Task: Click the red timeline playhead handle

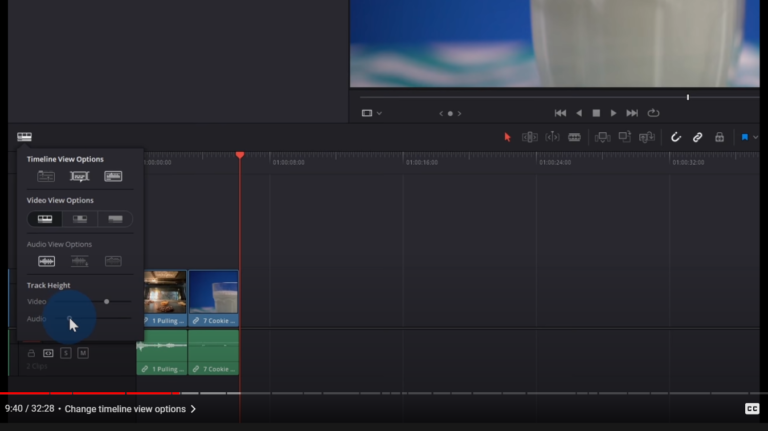Action: click(x=240, y=155)
